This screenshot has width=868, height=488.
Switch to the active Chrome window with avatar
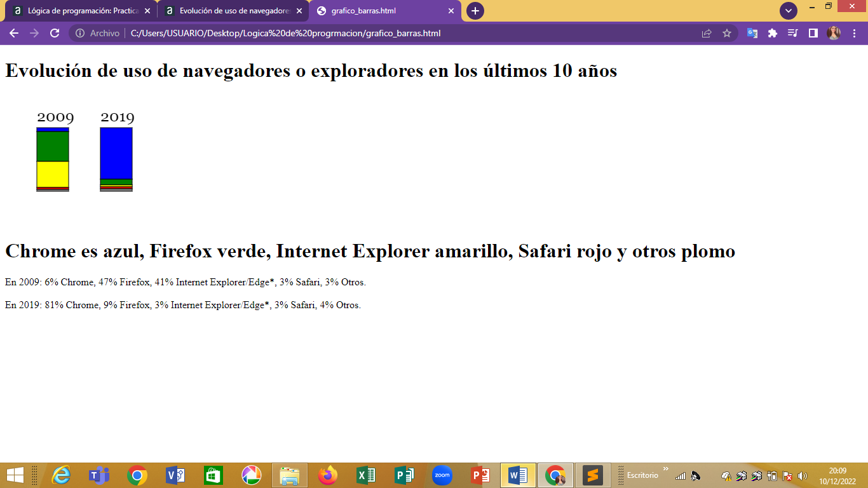tap(556, 475)
